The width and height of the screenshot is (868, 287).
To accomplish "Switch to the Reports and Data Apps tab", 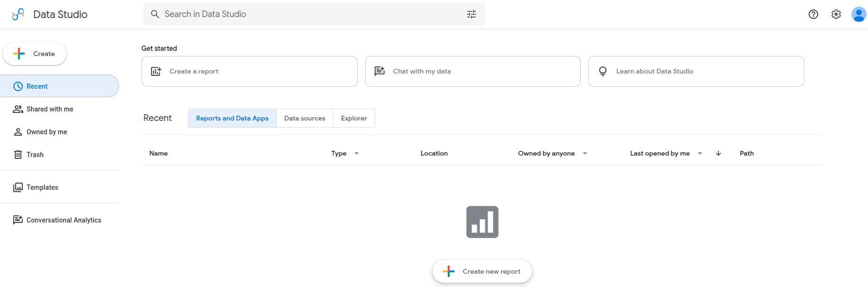I will [232, 118].
